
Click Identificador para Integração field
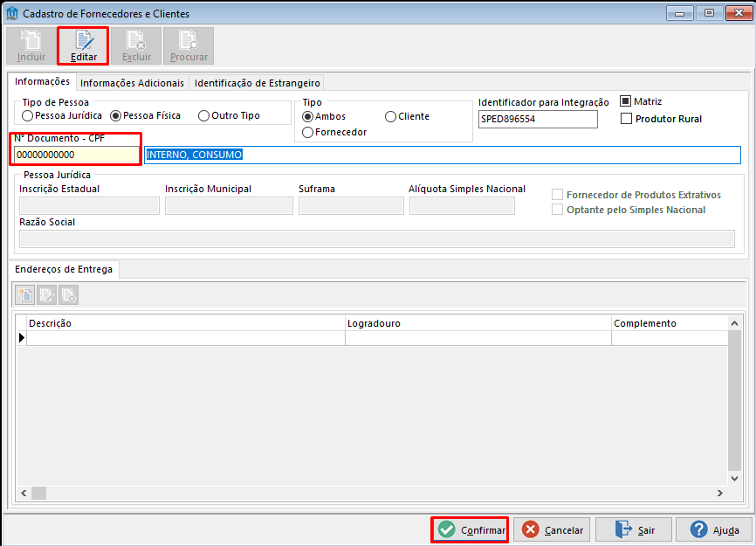tap(538, 119)
